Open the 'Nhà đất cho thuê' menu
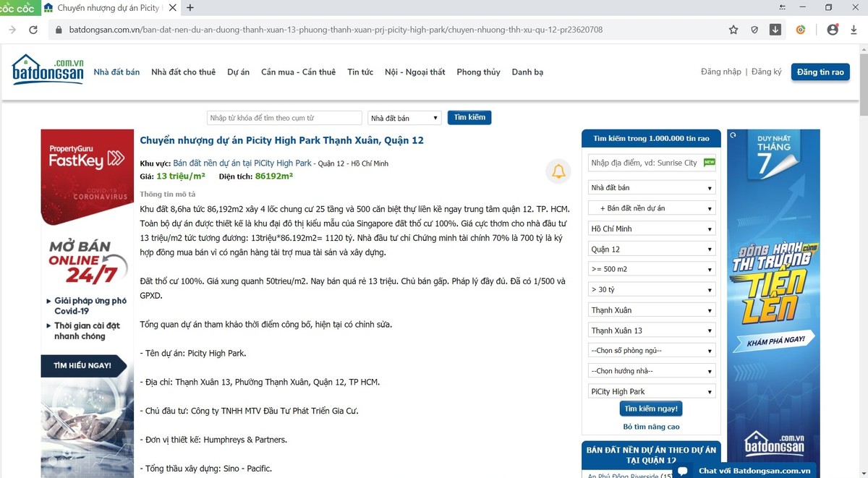 (x=183, y=72)
